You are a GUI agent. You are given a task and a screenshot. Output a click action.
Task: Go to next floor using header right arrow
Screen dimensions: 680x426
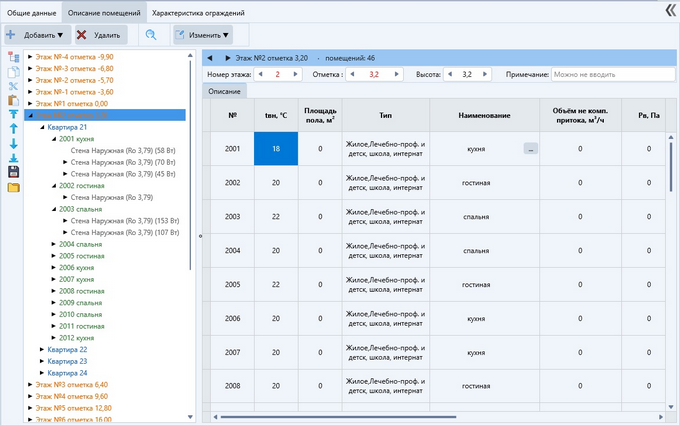[x=227, y=58]
